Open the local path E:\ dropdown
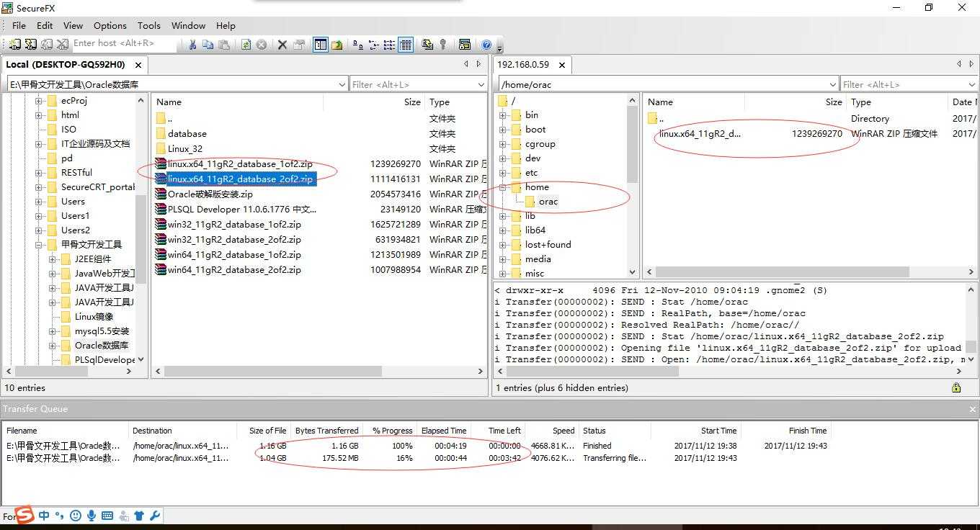 pos(342,84)
